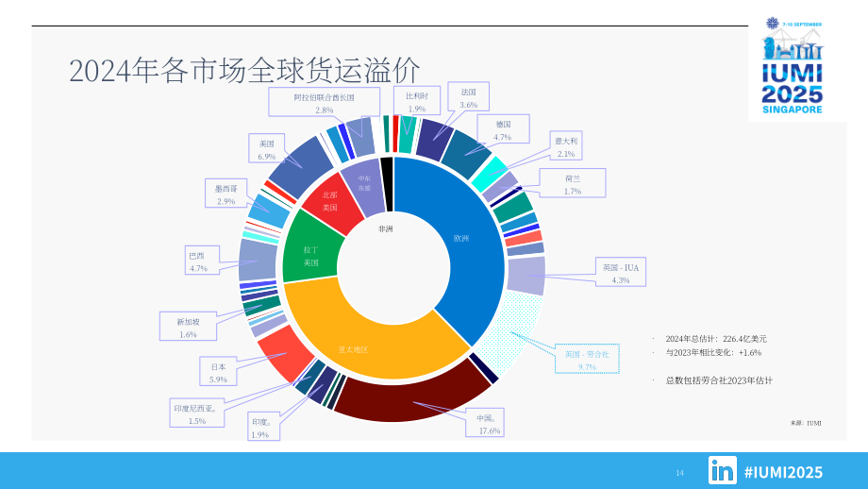Click the 美国 6.9% data label

pyautogui.click(x=267, y=148)
